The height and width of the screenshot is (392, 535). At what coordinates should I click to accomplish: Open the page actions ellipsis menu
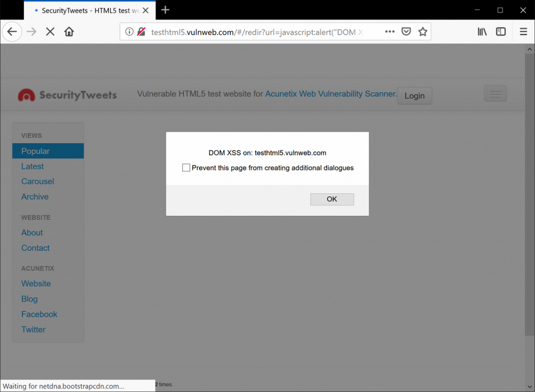(x=390, y=31)
